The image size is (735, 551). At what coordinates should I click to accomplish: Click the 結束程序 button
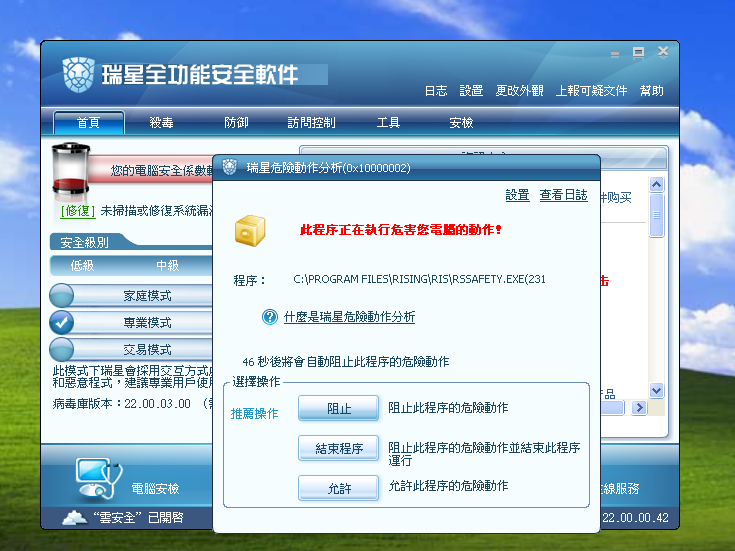click(338, 448)
